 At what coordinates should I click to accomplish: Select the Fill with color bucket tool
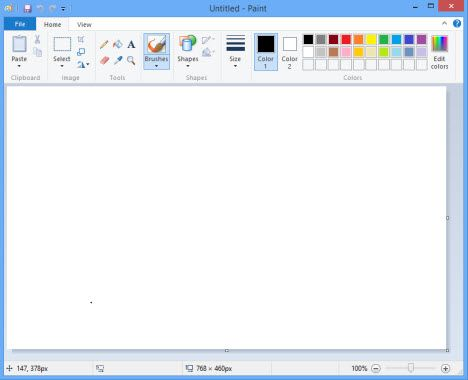coord(118,44)
